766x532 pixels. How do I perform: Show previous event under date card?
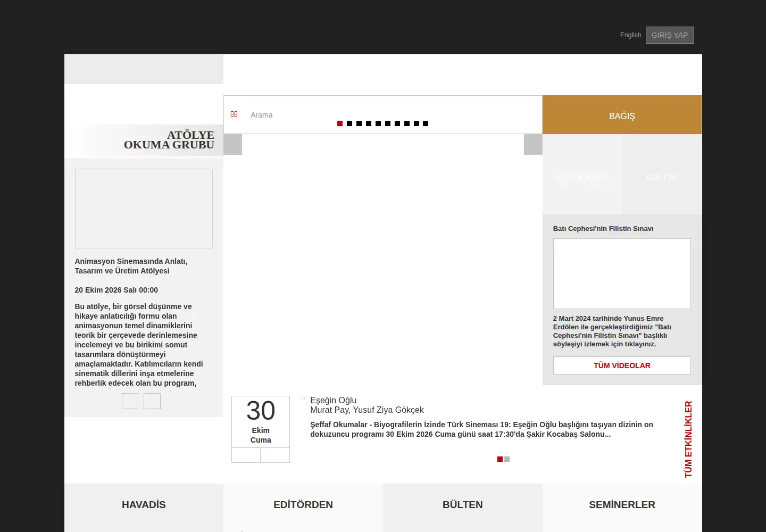tap(246, 455)
